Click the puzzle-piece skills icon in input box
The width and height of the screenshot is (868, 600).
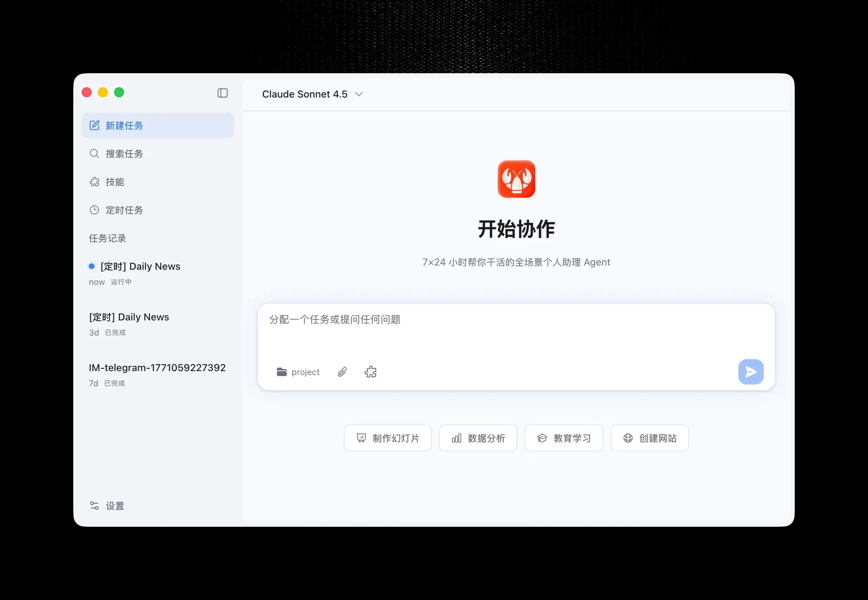pos(371,372)
